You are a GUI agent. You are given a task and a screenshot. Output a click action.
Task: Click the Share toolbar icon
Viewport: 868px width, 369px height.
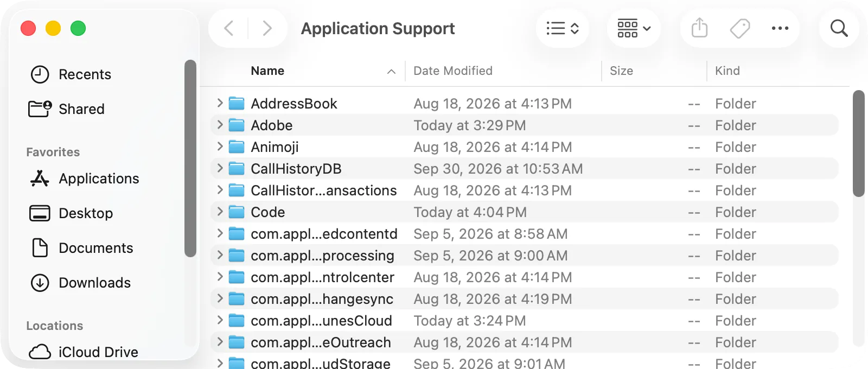[700, 28]
